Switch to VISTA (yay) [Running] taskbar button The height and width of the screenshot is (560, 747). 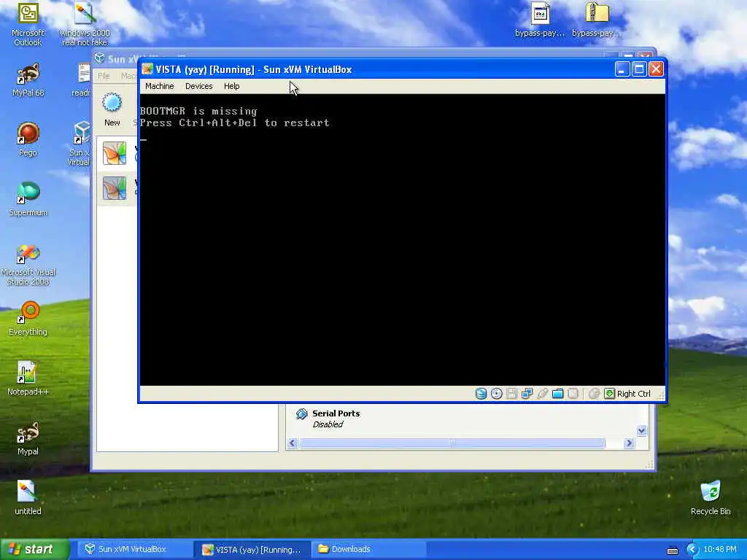pyautogui.click(x=252, y=550)
